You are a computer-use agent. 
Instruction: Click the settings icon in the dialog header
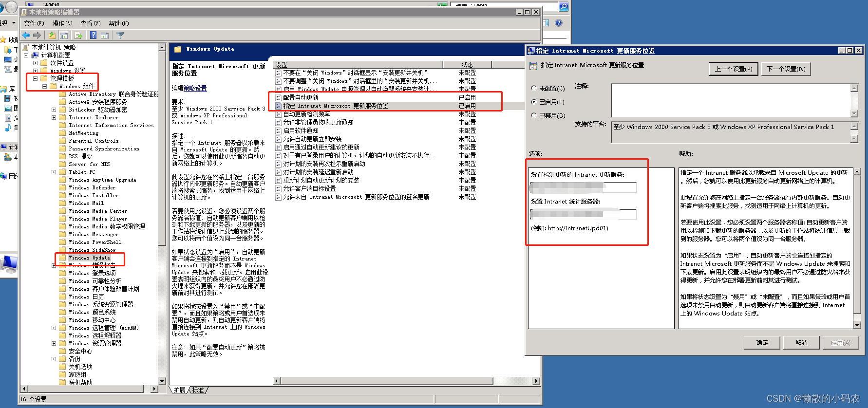[533, 66]
